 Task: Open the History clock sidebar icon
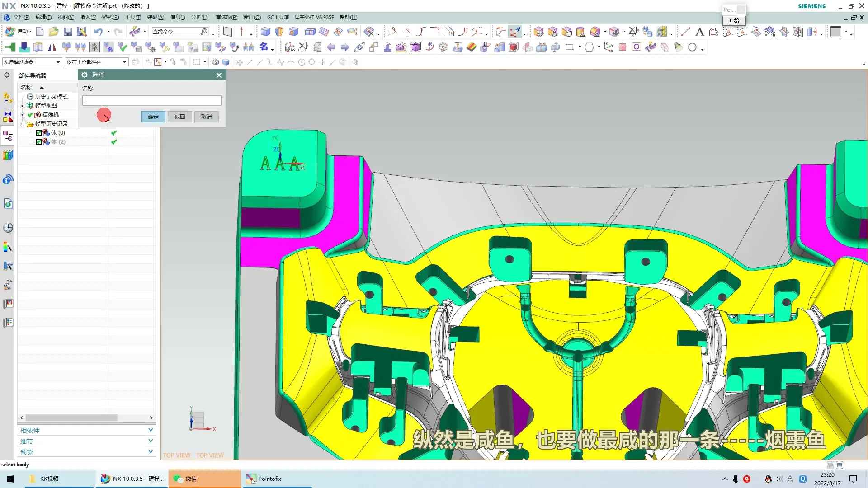coord(8,228)
